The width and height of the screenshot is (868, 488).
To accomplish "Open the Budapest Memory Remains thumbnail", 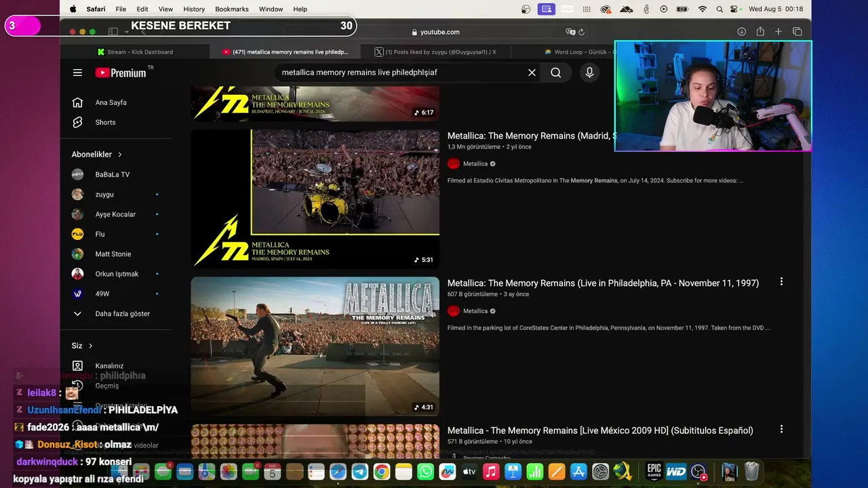I will pos(315,104).
